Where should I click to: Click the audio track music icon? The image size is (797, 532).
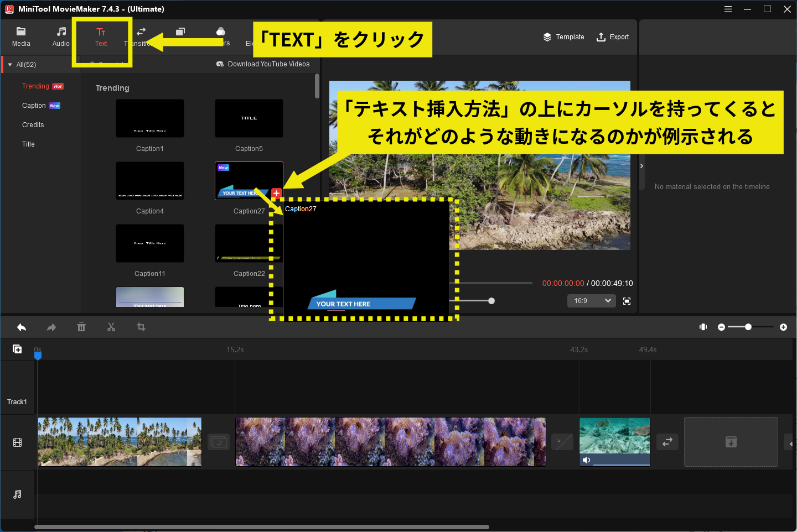pos(17,494)
